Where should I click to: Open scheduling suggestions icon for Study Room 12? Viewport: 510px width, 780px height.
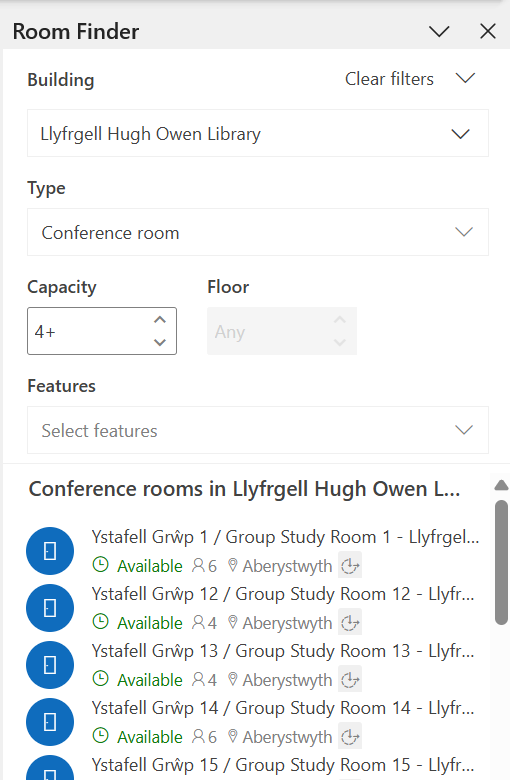click(350, 623)
